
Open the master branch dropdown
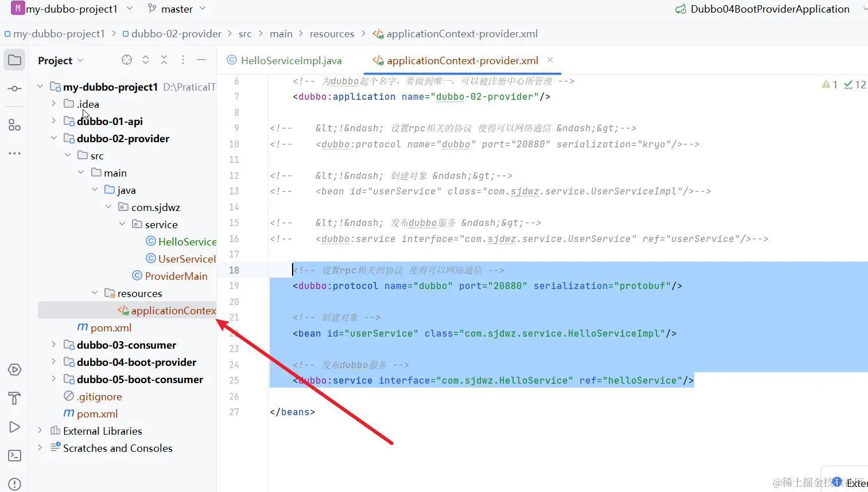(x=203, y=9)
